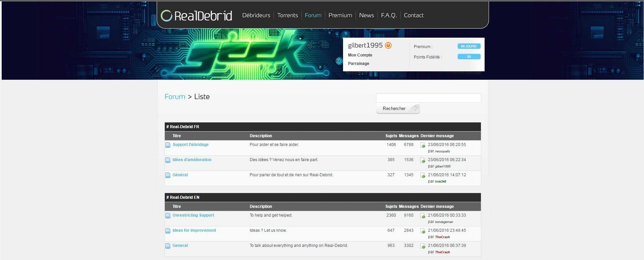The image size is (644, 260).
Task: Click the subject count 1406
Action: (x=391, y=145)
